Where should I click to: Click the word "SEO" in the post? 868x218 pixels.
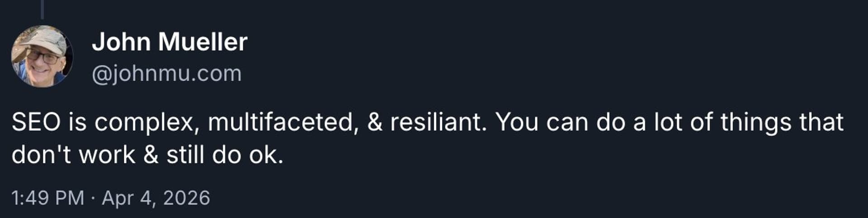tap(36, 122)
